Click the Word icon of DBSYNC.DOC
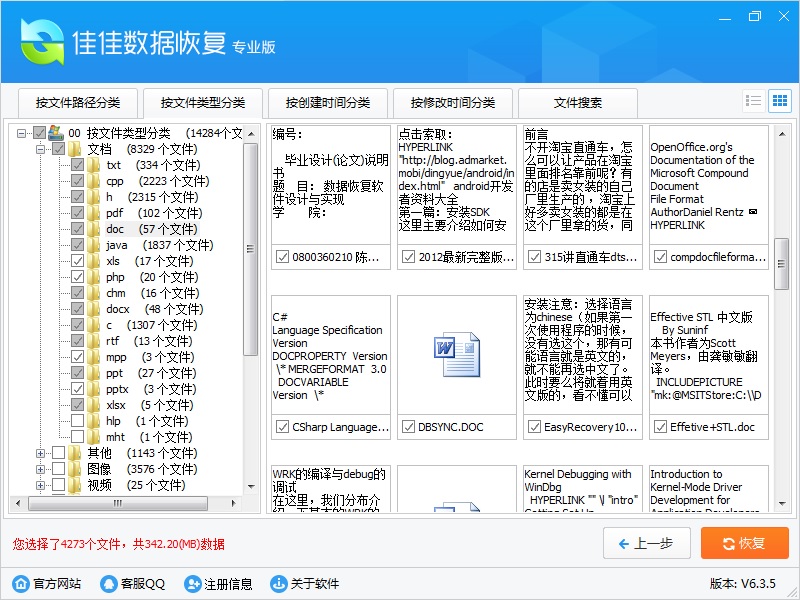800x600 pixels. [458, 347]
